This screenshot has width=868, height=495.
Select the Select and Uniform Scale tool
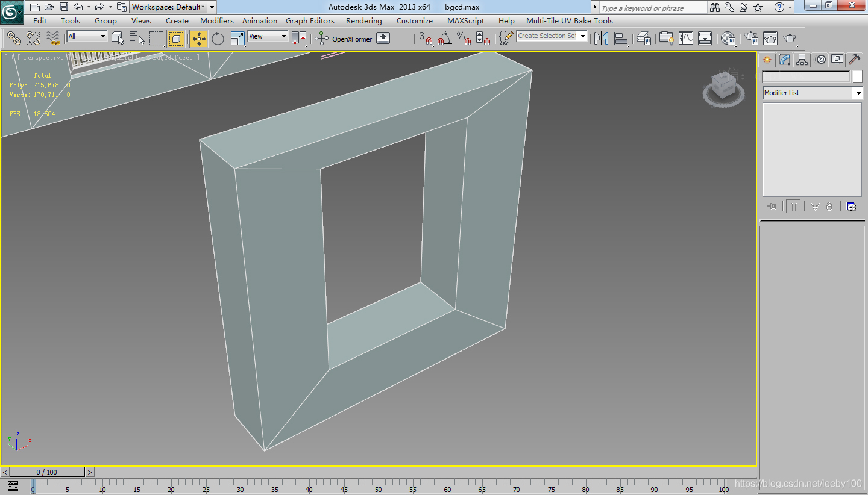238,38
